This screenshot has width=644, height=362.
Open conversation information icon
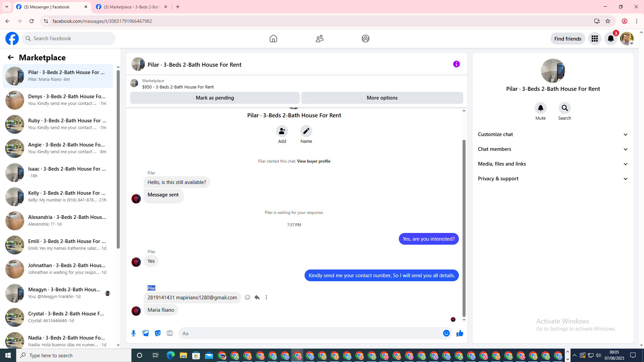(457, 64)
